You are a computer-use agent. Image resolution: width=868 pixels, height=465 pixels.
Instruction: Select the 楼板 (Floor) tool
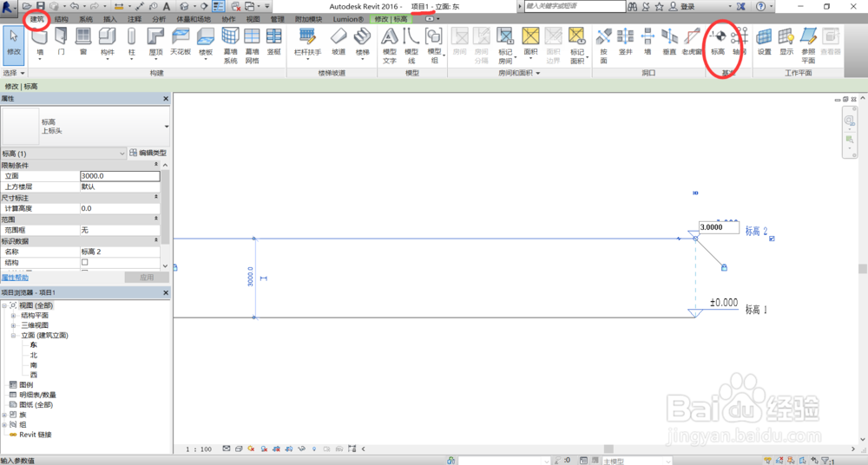[x=206, y=43]
